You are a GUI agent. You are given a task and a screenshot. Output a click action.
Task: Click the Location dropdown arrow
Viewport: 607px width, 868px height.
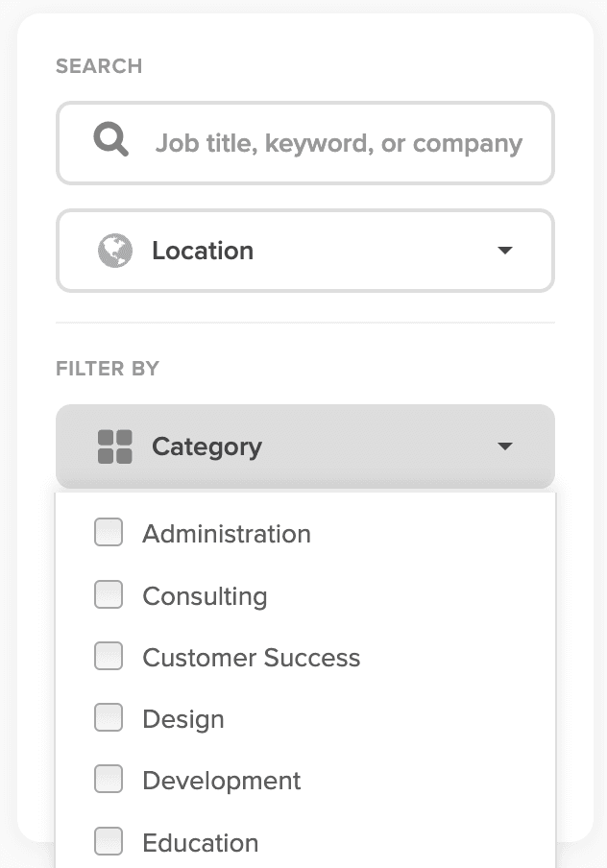tap(505, 251)
